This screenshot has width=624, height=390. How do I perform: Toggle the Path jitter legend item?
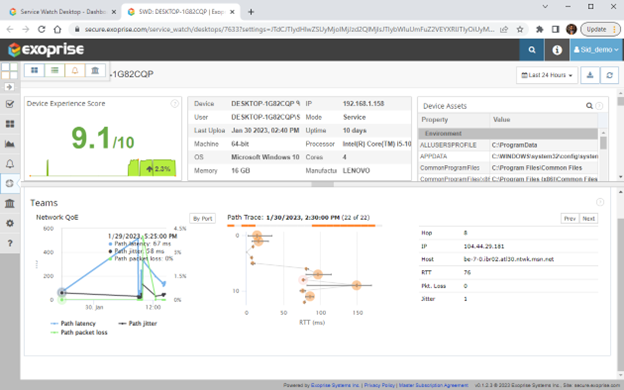point(138,324)
